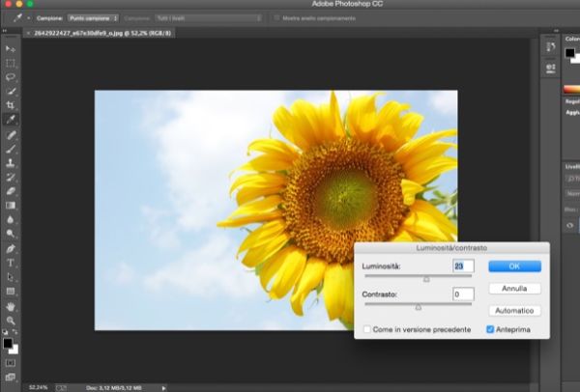This screenshot has width=580, height=392.
Task: Select the Zoom tool
Action: [x=11, y=320]
